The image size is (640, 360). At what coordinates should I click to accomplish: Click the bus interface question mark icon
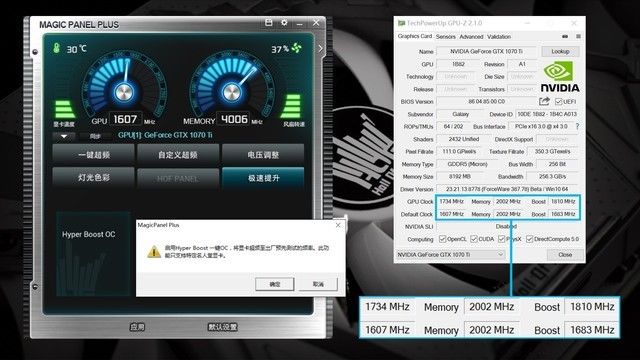(577, 127)
